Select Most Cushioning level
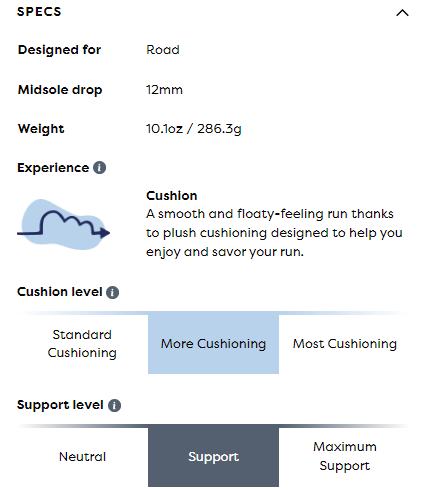Screen dimensions: 443x490 coord(345,344)
